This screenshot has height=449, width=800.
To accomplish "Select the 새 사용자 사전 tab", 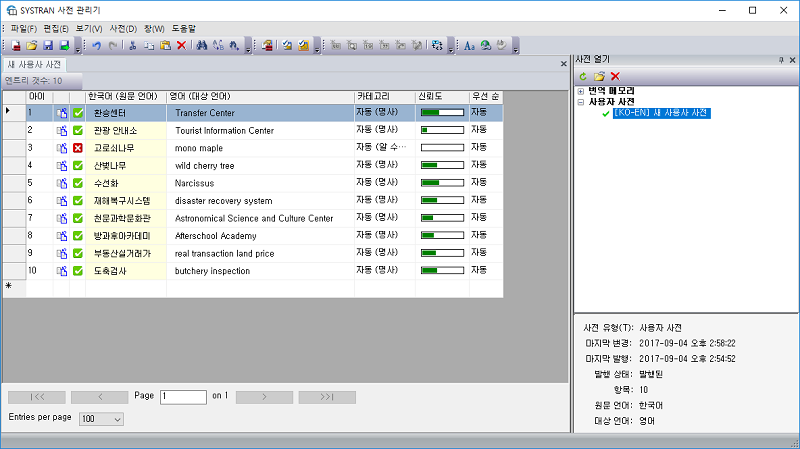I will pos(34,65).
